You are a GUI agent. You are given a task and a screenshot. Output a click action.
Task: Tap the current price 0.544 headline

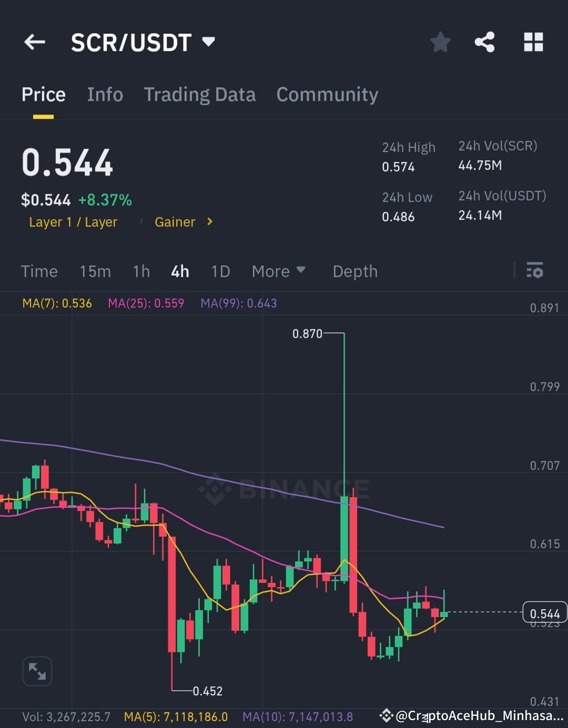coord(67,162)
